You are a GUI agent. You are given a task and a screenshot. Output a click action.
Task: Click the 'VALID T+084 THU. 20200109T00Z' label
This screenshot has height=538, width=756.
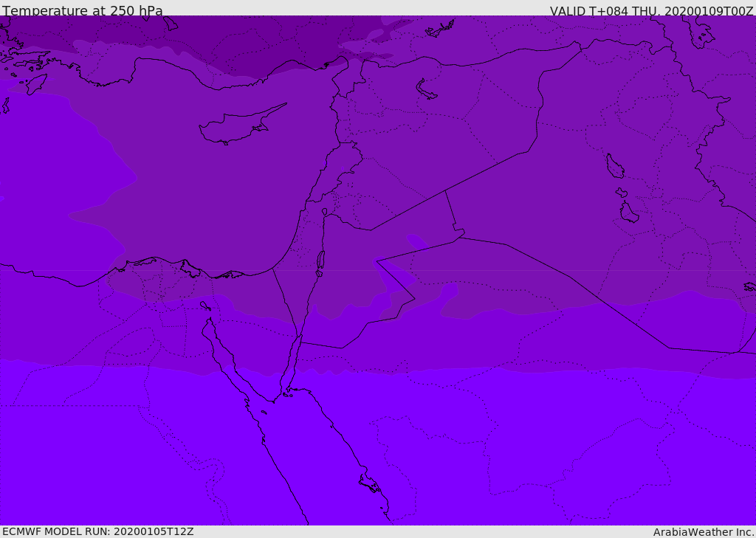[651, 11]
